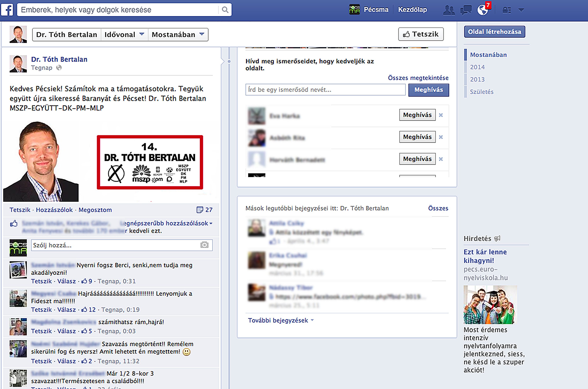This screenshot has width=588, height=389.
Task: Open the Pécsma profile link
Action: click(x=376, y=10)
